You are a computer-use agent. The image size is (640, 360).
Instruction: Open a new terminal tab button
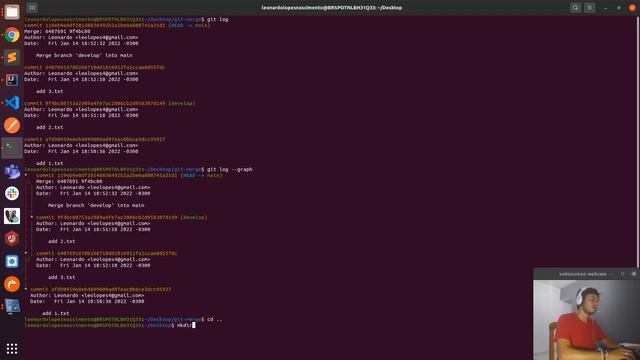(32, 8)
